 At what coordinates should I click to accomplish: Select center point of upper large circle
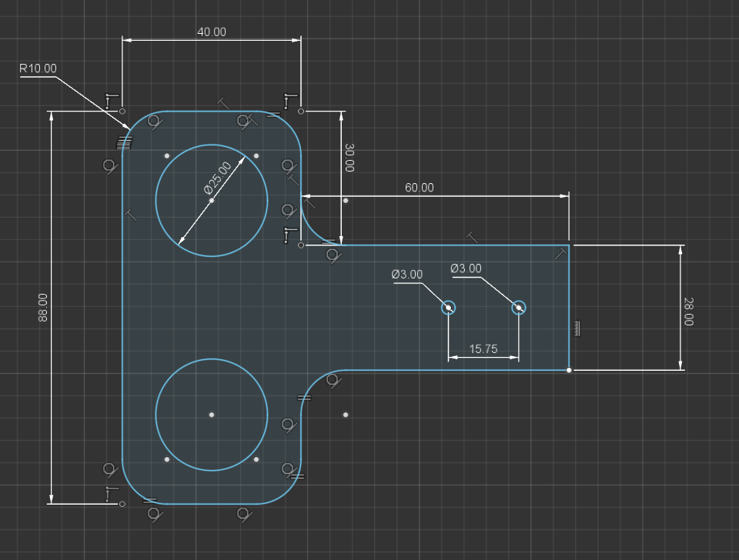click(212, 201)
